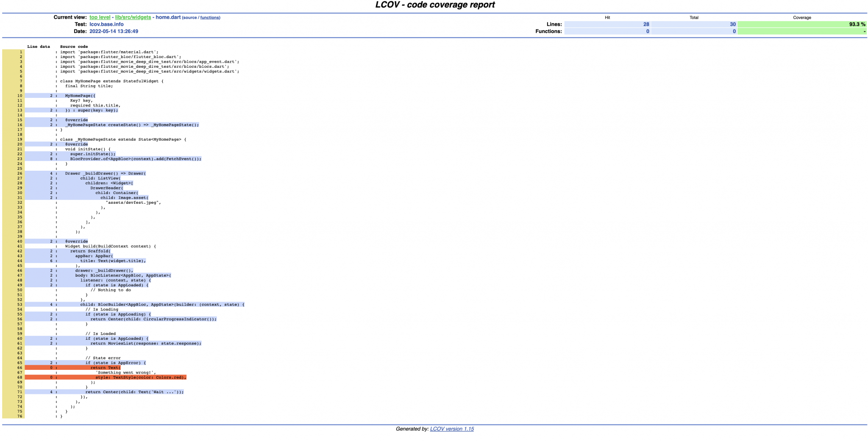The height and width of the screenshot is (441, 868).
Task: Go to the lib/src/widgets directory link
Action: coord(133,17)
